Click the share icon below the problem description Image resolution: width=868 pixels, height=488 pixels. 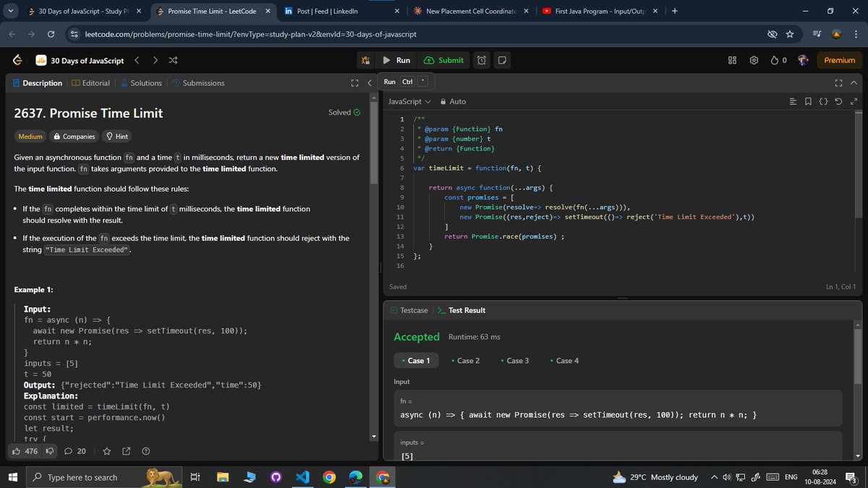click(126, 450)
